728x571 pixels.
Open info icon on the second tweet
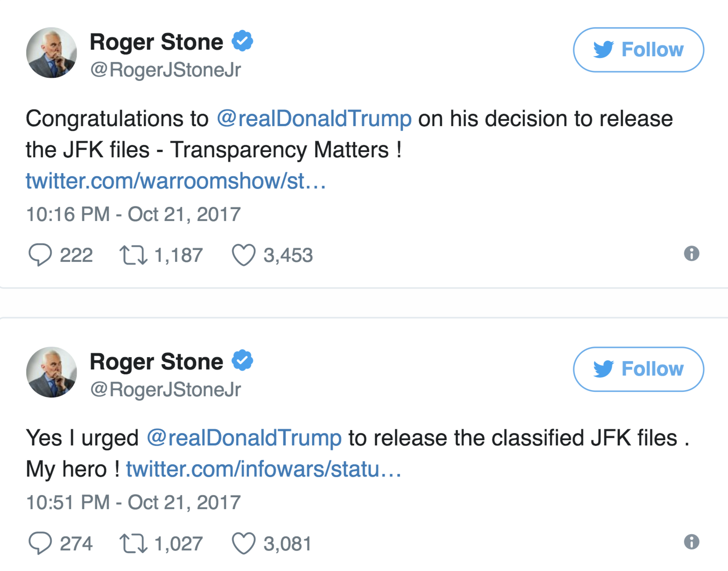691,542
